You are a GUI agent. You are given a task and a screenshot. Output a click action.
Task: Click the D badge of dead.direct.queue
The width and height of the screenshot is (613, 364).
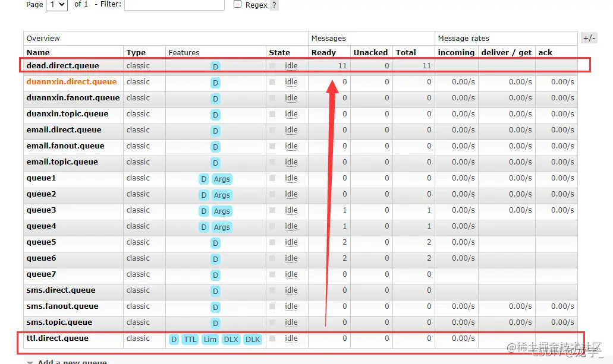(x=215, y=67)
